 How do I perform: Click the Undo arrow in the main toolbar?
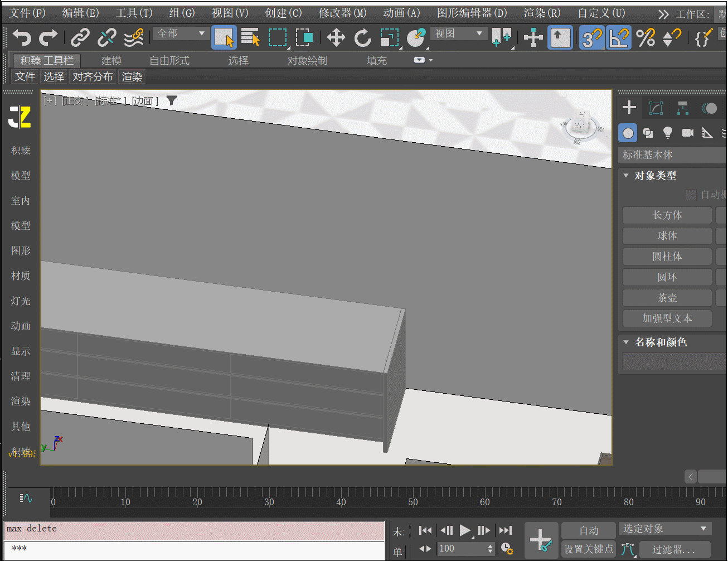(x=22, y=38)
